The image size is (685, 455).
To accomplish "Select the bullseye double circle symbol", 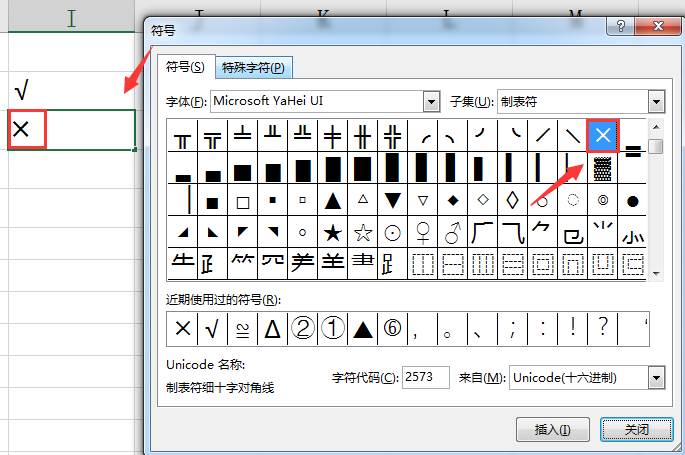I will 602,200.
